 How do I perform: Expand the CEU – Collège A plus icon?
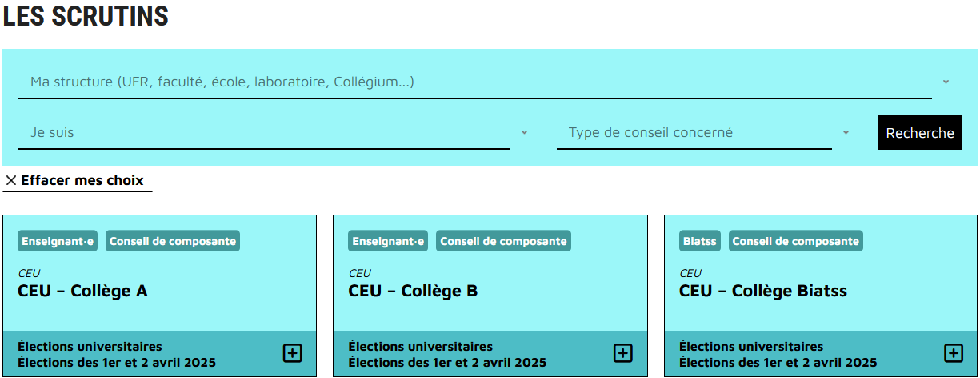pyautogui.click(x=293, y=353)
